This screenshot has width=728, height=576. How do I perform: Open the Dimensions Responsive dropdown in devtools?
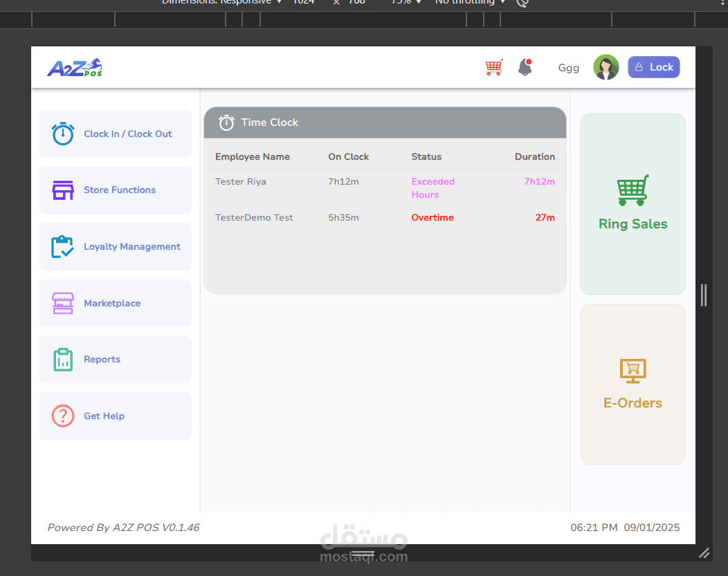pos(221,2)
